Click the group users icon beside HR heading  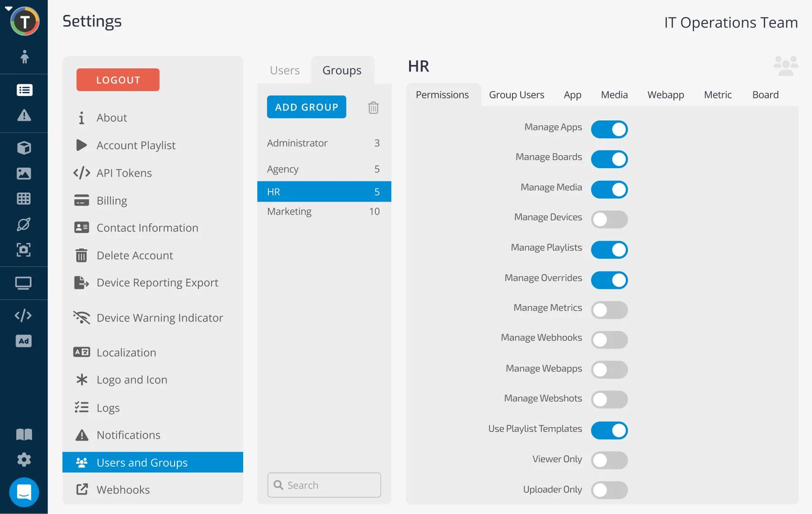(x=785, y=66)
